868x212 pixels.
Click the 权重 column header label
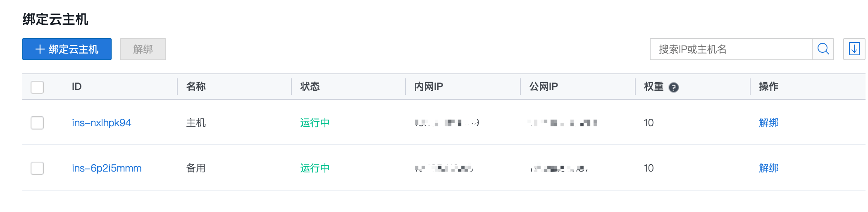[653, 87]
